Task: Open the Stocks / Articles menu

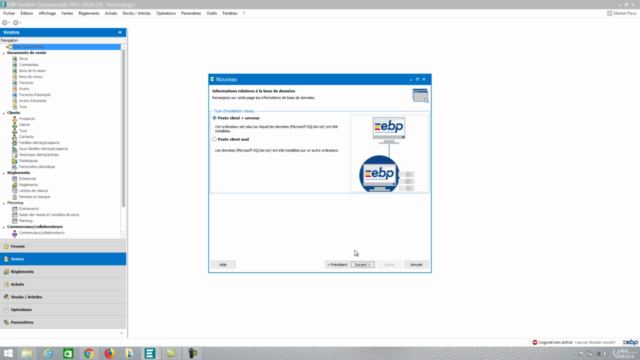Action: (136, 13)
